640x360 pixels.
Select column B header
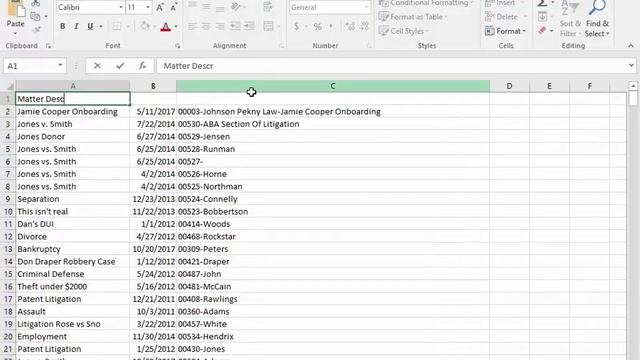point(153,86)
